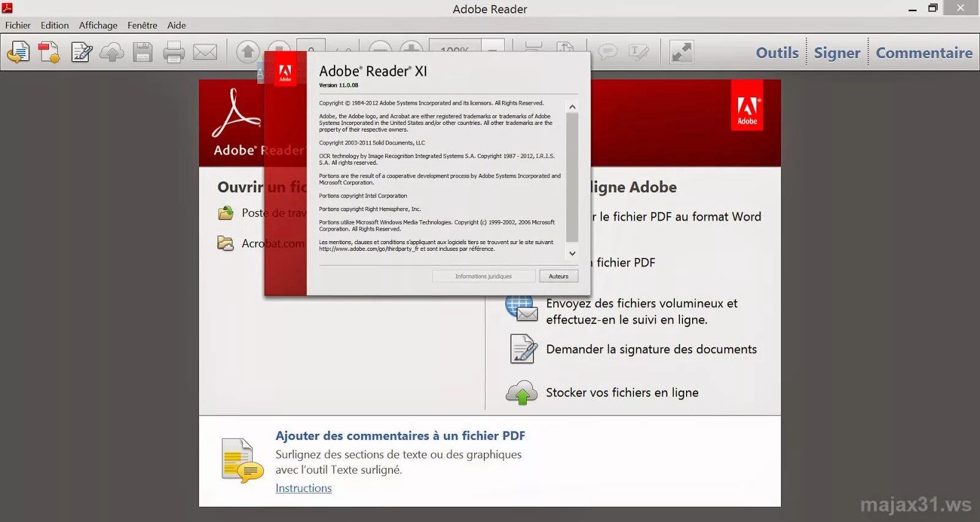The image size is (980, 522).
Task: Click the cloud upload toolbar icon
Action: tap(111, 53)
